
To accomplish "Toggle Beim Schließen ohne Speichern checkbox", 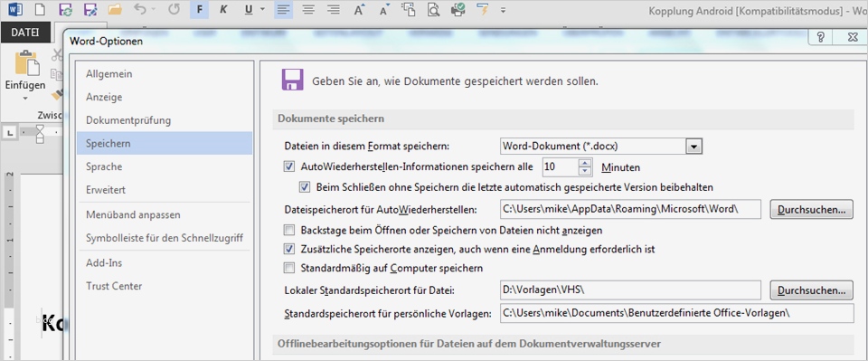I will 305,187.
